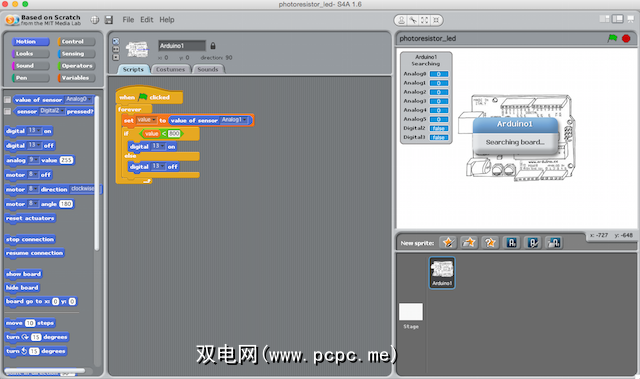Save project with the floppy disk icon
This screenshot has height=379, width=640.
tap(109, 20)
